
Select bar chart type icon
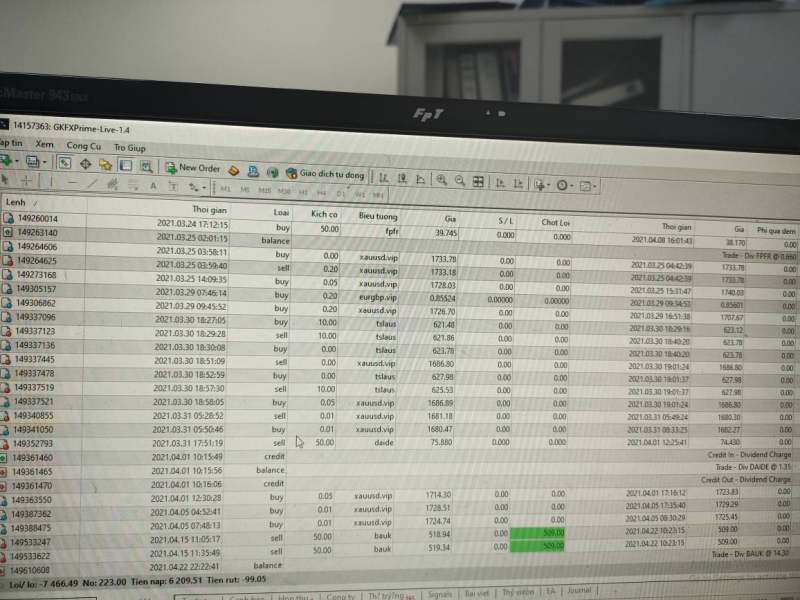click(x=384, y=178)
